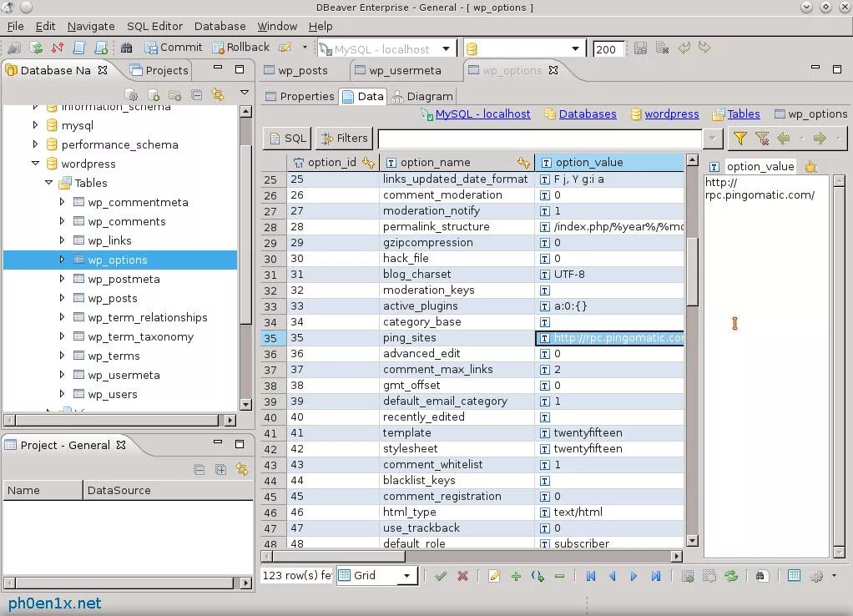The width and height of the screenshot is (853, 616).
Task: Open the Filters button
Action: (x=345, y=139)
